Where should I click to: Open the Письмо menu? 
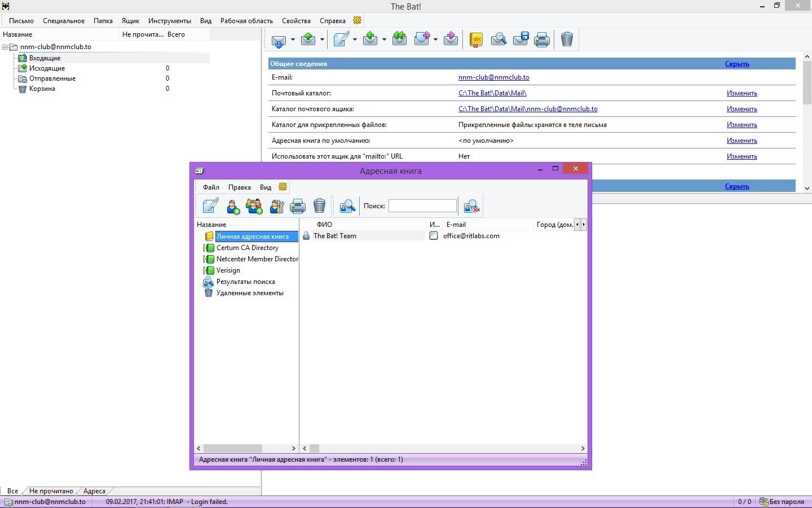tap(21, 21)
